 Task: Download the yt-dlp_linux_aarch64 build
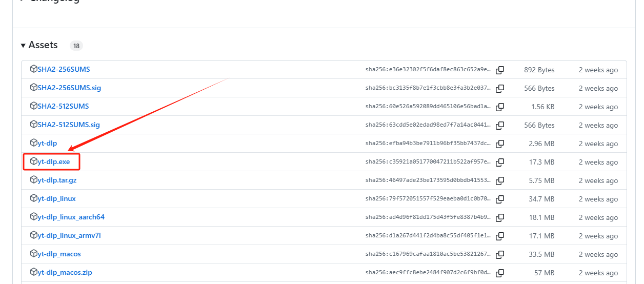pyautogui.click(x=71, y=217)
